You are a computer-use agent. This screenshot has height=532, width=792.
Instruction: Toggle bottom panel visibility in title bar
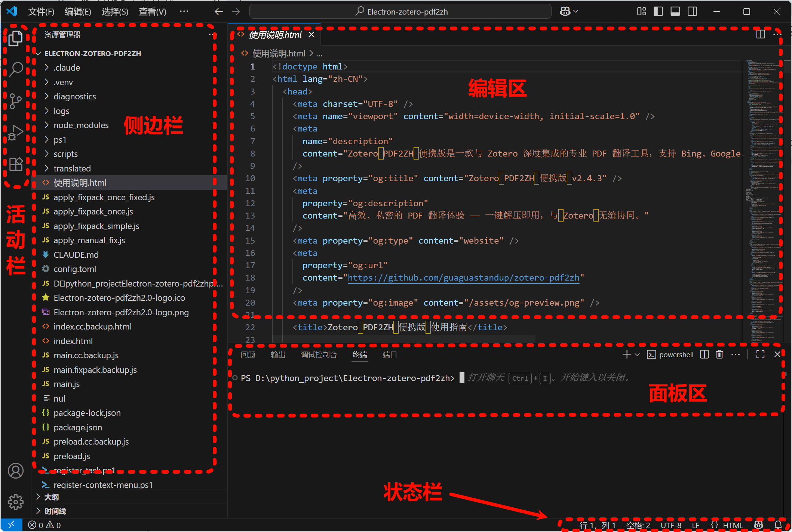click(675, 12)
